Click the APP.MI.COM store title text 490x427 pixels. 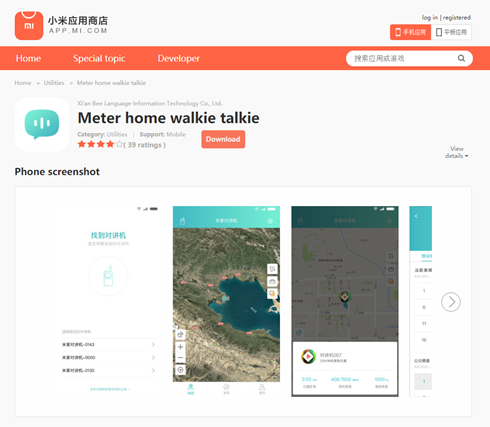pyautogui.click(x=78, y=31)
